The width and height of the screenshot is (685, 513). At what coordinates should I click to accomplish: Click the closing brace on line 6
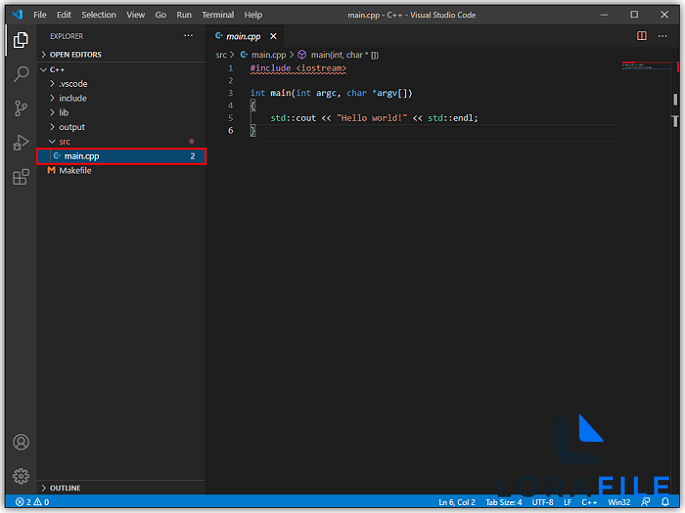click(x=253, y=130)
